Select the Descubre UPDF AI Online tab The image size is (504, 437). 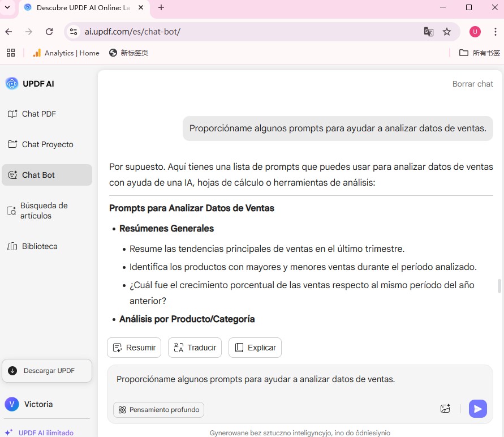tap(83, 8)
